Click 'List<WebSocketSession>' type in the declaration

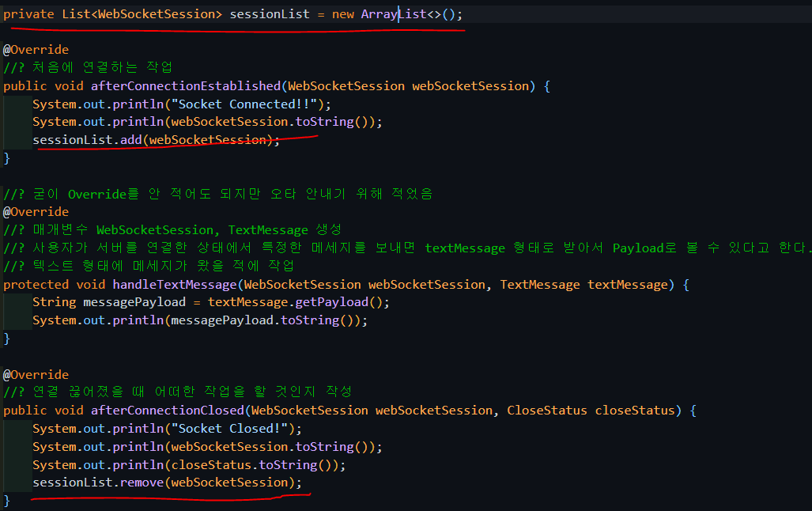(142, 14)
